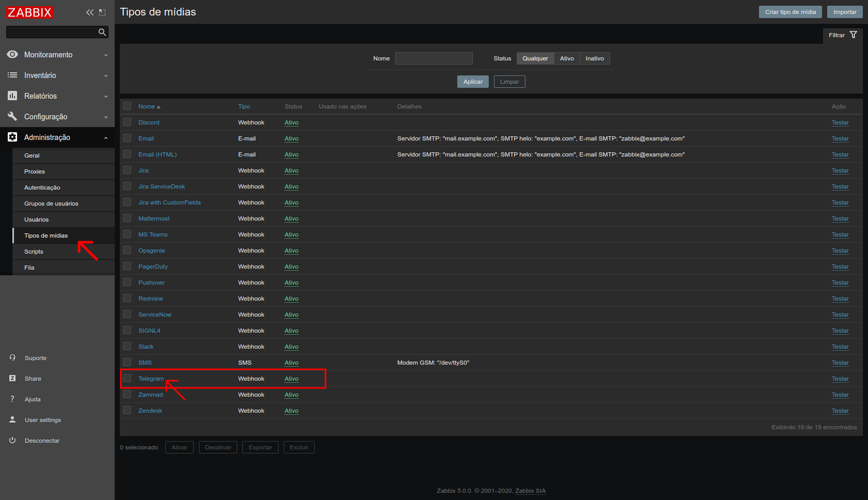Image resolution: width=868 pixels, height=500 pixels.
Task: Open Proxies menu item
Action: click(x=64, y=171)
